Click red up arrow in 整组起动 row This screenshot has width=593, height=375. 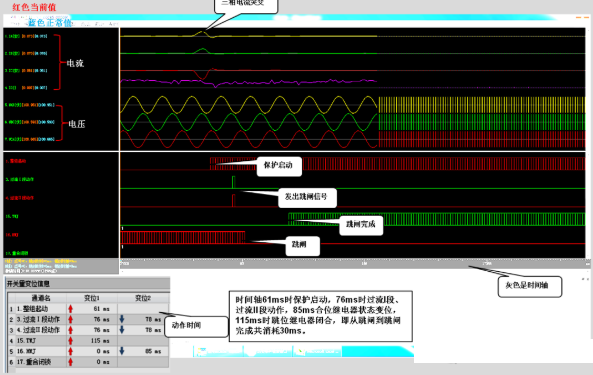coord(70,309)
